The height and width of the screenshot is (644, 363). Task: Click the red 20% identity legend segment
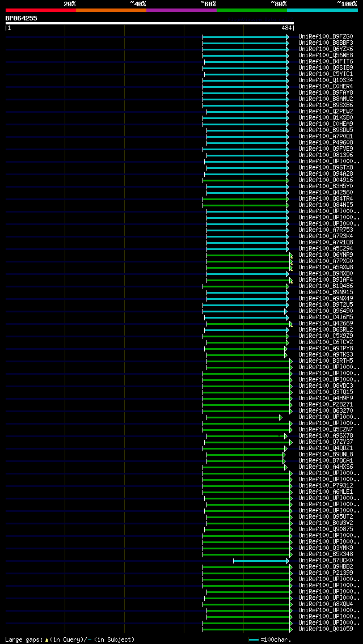[x=41, y=10]
